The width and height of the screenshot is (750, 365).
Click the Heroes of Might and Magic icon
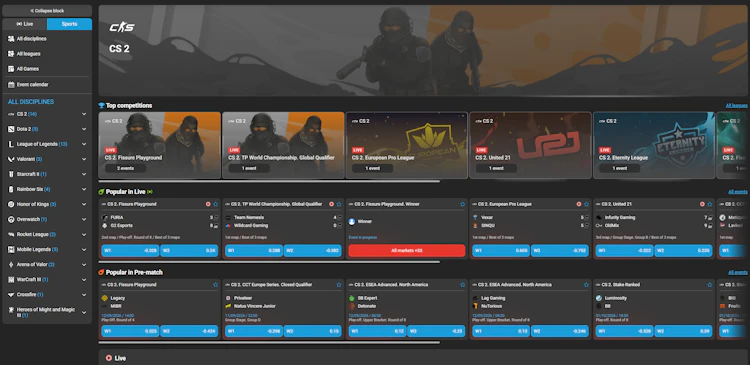(11, 310)
